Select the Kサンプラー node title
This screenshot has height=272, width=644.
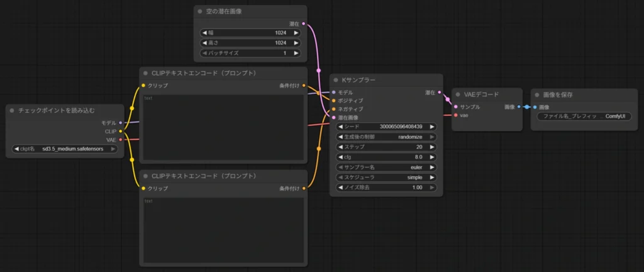[358, 80]
